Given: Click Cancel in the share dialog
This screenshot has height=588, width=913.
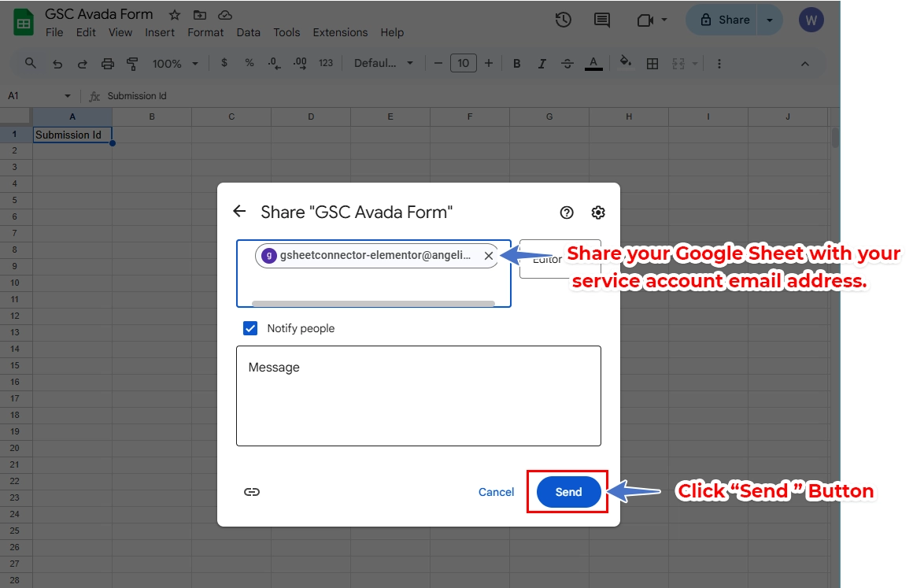Looking at the screenshot, I should pyautogui.click(x=496, y=491).
